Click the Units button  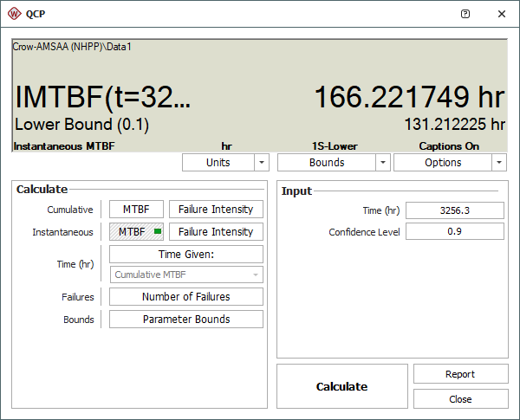click(x=218, y=163)
